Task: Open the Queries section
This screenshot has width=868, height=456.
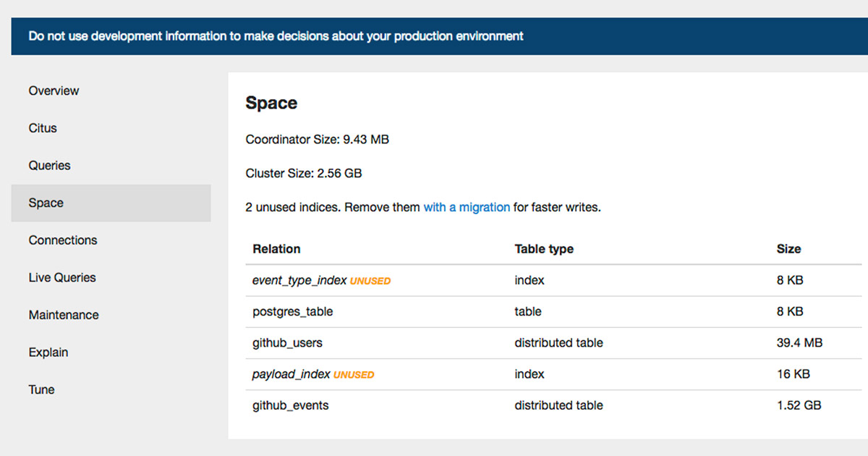Action: click(x=49, y=165)
